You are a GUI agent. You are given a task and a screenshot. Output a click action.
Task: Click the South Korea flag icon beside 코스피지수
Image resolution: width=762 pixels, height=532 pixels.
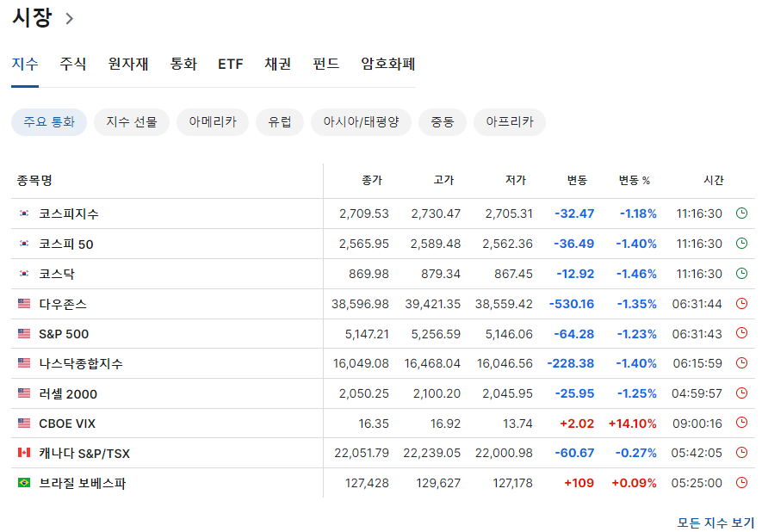click(x=24, y=213)
